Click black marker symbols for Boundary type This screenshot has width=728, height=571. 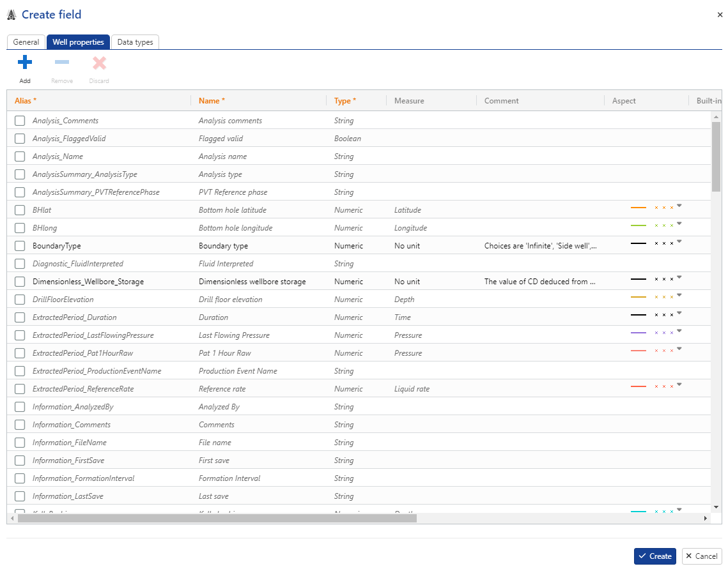pyautogui.click(x=664, y=243)
